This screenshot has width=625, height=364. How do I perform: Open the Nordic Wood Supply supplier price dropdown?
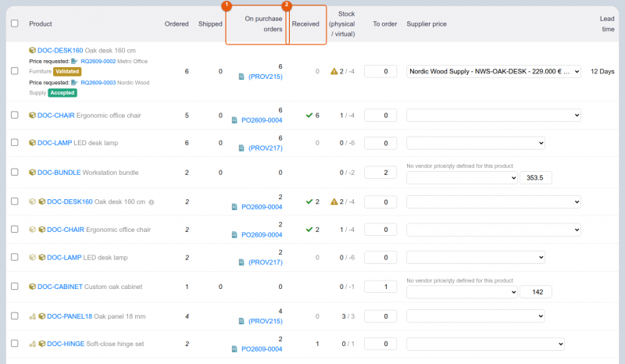(x=494, y=71)
